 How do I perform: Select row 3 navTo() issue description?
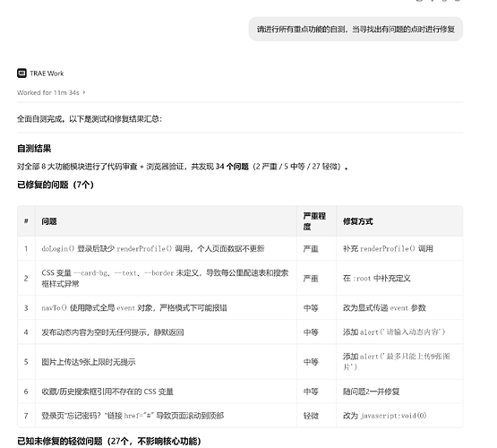134,308
